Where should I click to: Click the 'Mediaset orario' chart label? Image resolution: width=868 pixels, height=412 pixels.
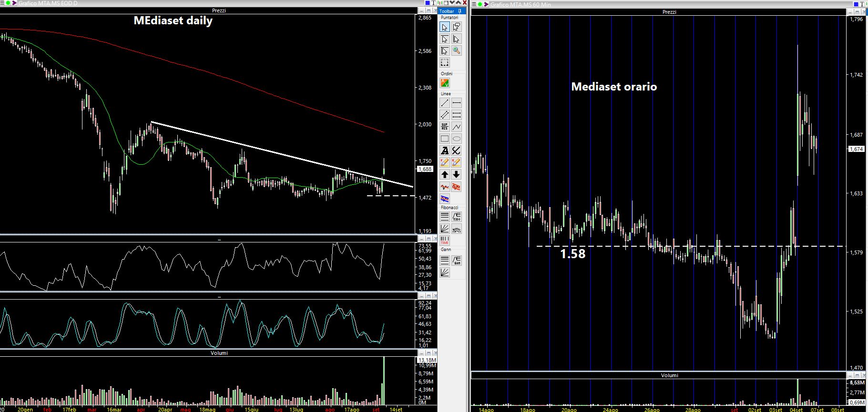(x=614, y=87)
